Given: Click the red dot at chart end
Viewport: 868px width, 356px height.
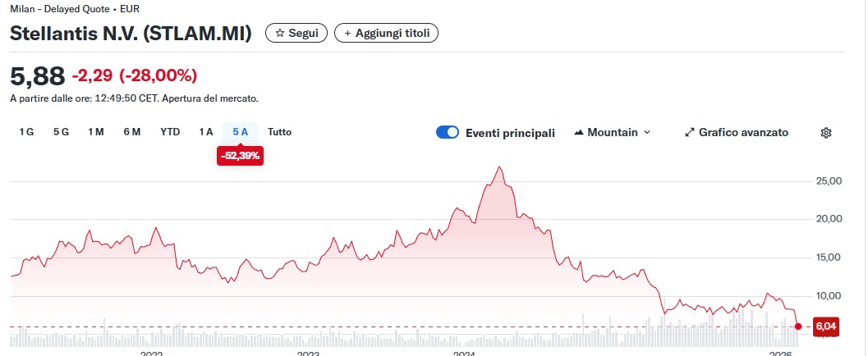Looking at the screenshot, I should [x=798, y=326].
